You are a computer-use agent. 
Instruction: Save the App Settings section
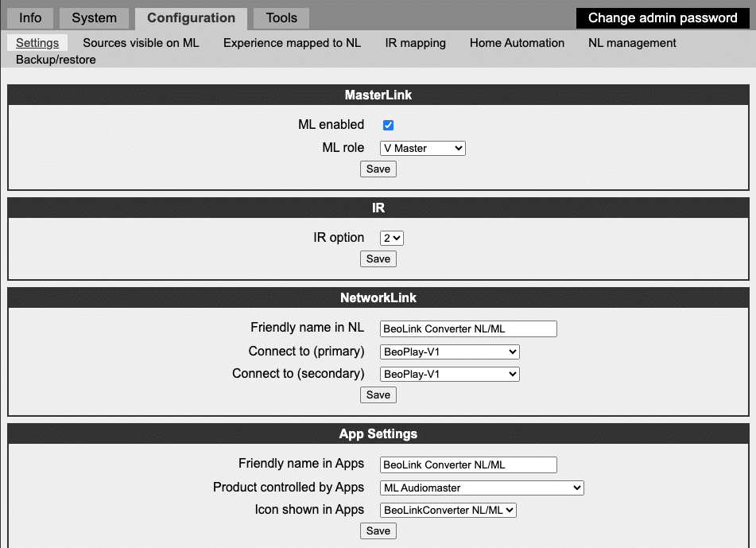[378, 531]
